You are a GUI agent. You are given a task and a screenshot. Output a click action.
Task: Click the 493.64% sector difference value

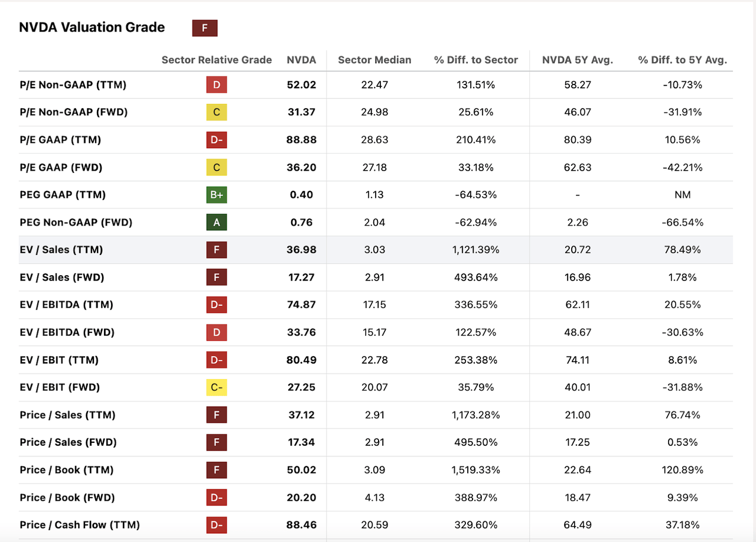[476, 277]
